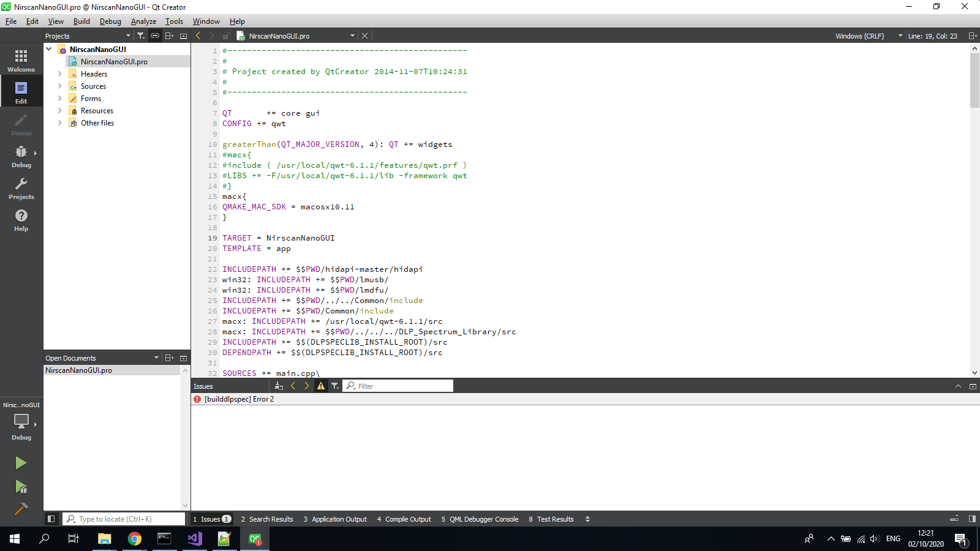Switch to Compile Output pane
The height and width of the screenshot is (551, 980).
(x=404, y=519)
